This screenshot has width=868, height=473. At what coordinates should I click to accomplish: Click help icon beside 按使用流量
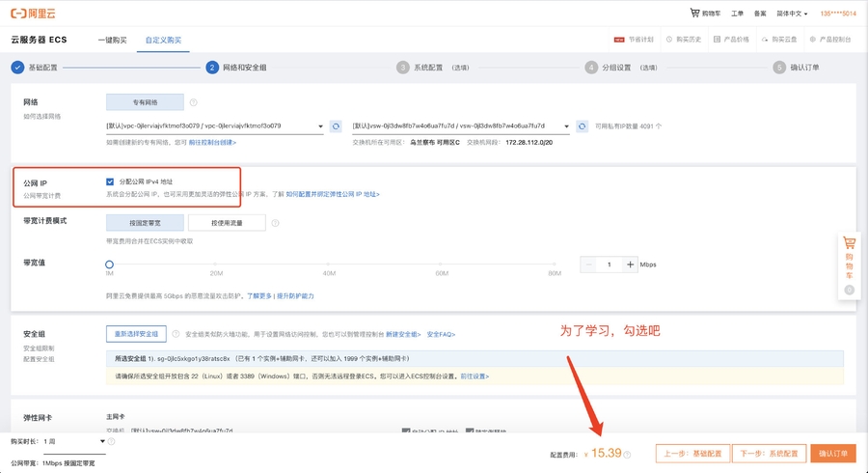click(x=275, y=223)
